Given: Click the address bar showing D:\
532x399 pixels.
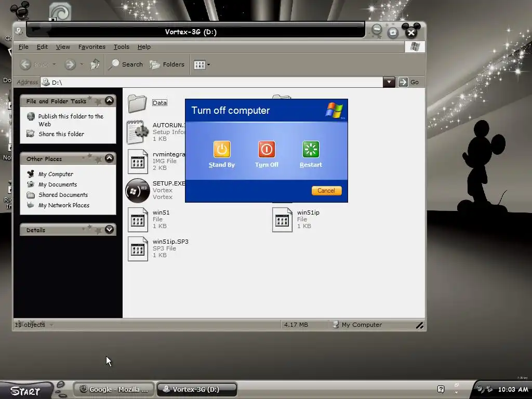Looking at the screenshot, I should [x=212, y=83].
